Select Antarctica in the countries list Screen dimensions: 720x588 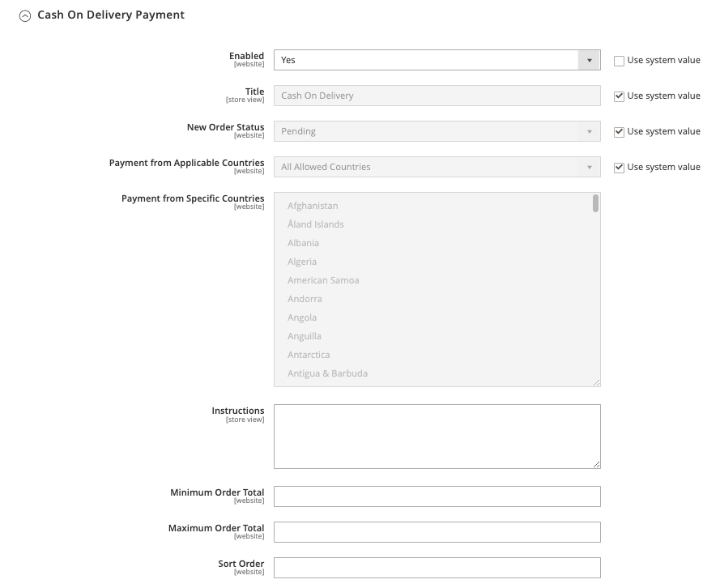pos(309,355)
